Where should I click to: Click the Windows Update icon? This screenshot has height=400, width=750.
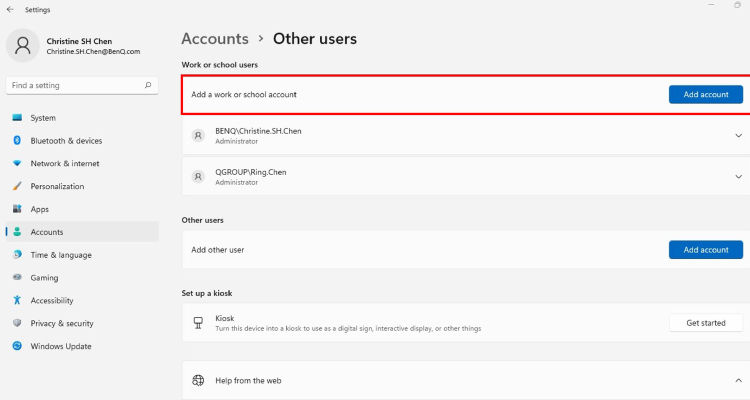[x=17, y=345]
